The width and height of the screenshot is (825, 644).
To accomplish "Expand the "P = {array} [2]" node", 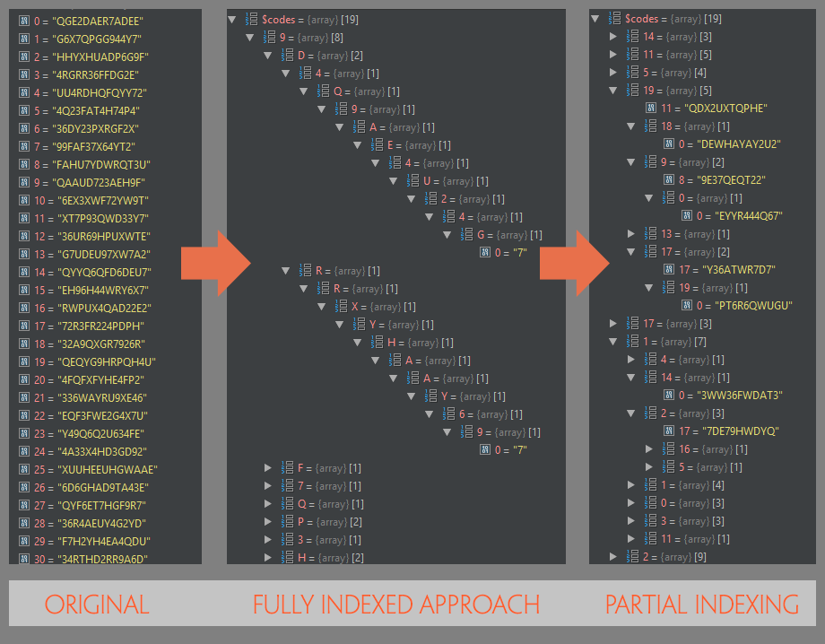I will coord(268,521).
